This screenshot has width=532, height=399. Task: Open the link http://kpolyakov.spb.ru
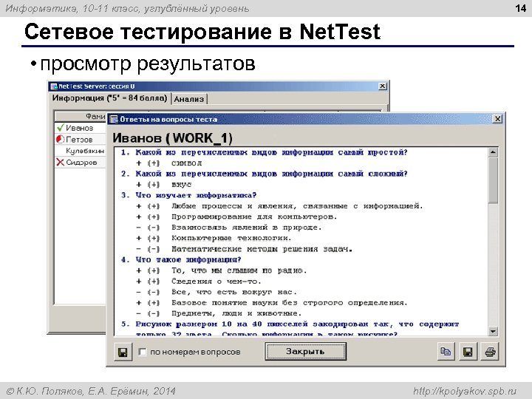pyautogui.click(x=465, y=391)
